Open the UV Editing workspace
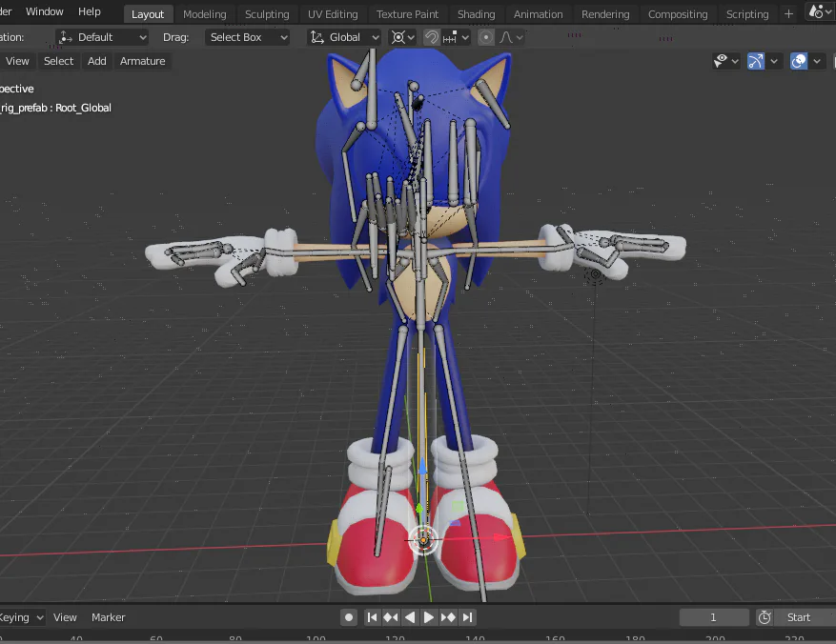This screenshot has width=836, height=644. tap(333, 14)
